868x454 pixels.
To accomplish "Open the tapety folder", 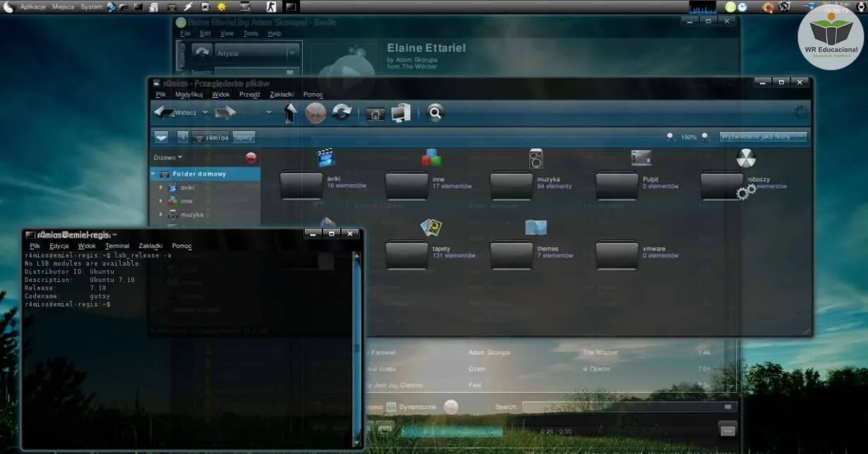I will click(x=406, y=254).
